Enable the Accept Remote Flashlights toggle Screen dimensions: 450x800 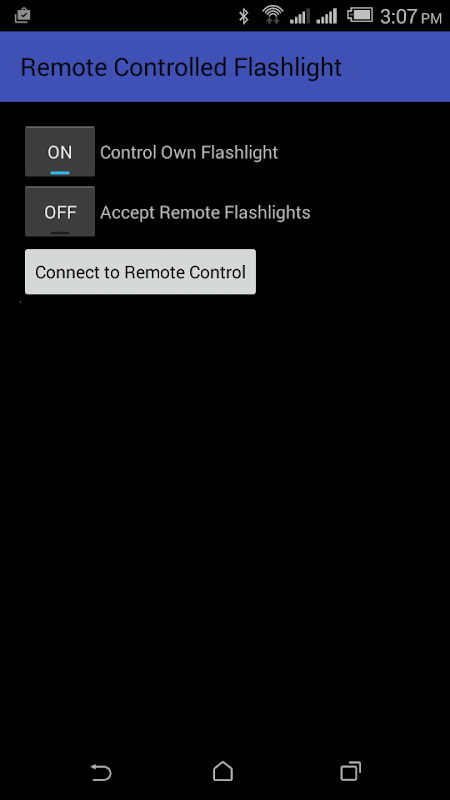click(x=60, y=211)
